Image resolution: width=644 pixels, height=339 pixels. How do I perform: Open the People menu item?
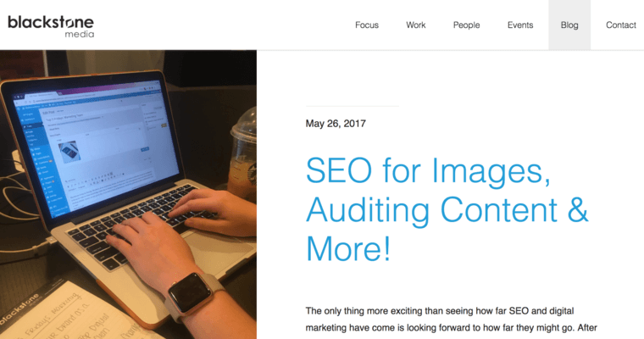(x=466, y=25)
